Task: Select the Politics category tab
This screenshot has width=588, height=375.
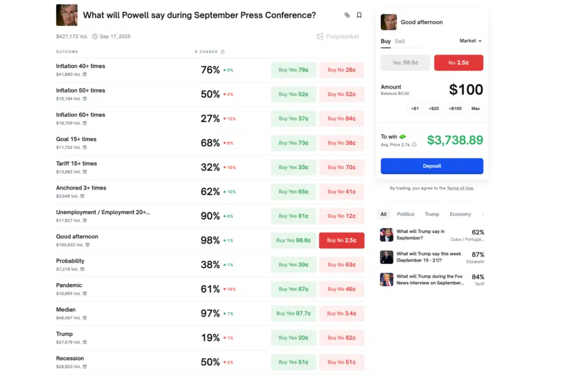Action: (405, 214)
